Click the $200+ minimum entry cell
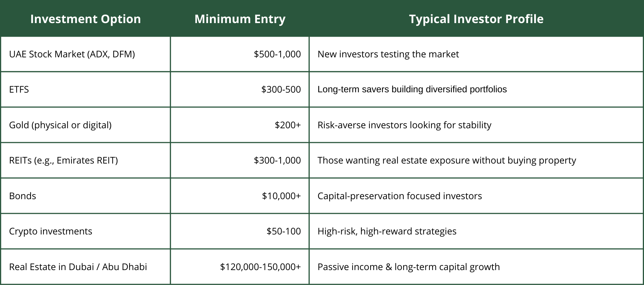The width and height of the screenshot is (644, 285). (x=288, y=125)
